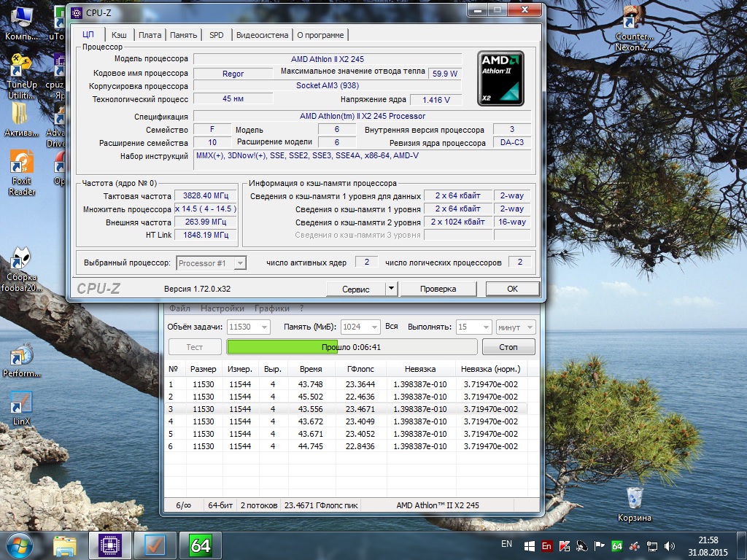Open the Настройки menu in LinX
This screenshot has width=747, height=560.
222,308
